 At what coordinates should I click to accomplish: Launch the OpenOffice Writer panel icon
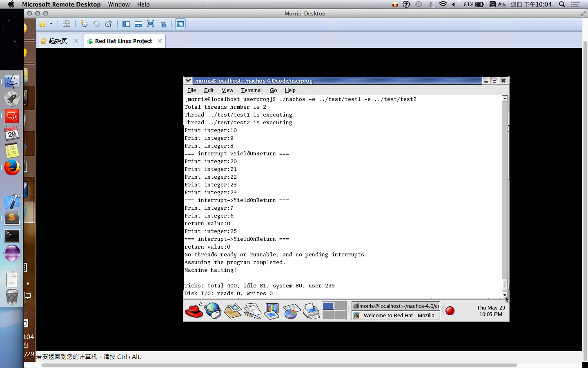(252, 311)
